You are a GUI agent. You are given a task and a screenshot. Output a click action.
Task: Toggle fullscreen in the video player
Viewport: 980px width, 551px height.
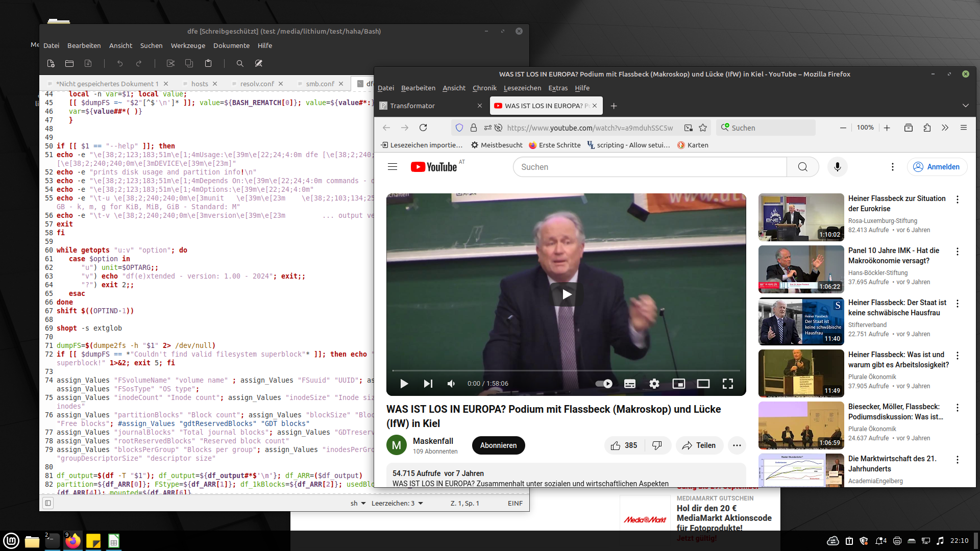728,384
